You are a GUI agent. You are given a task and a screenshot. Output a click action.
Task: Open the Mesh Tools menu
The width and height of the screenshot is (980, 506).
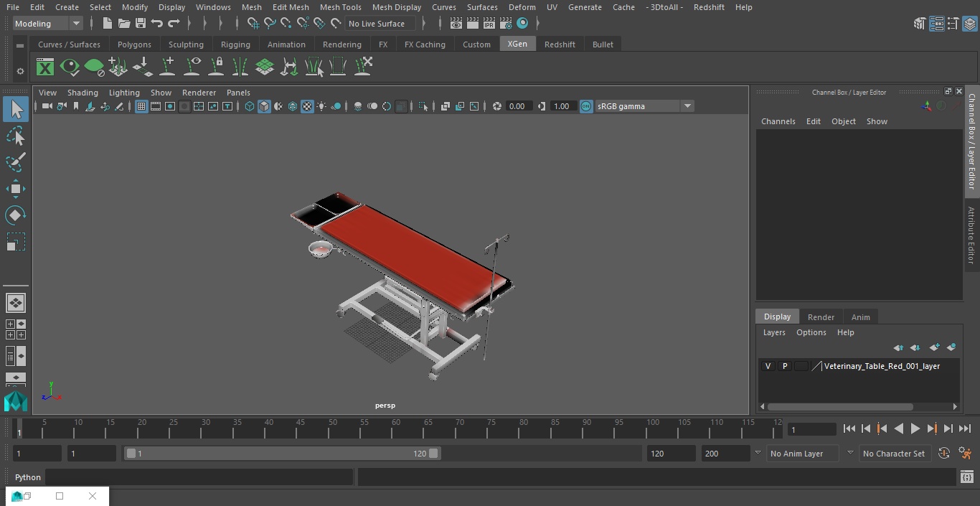coord(340,7)
